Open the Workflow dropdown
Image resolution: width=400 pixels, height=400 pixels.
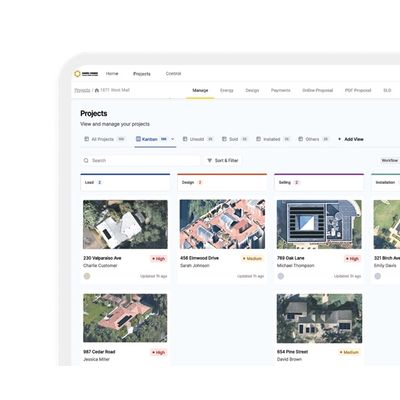pos(390,160)
